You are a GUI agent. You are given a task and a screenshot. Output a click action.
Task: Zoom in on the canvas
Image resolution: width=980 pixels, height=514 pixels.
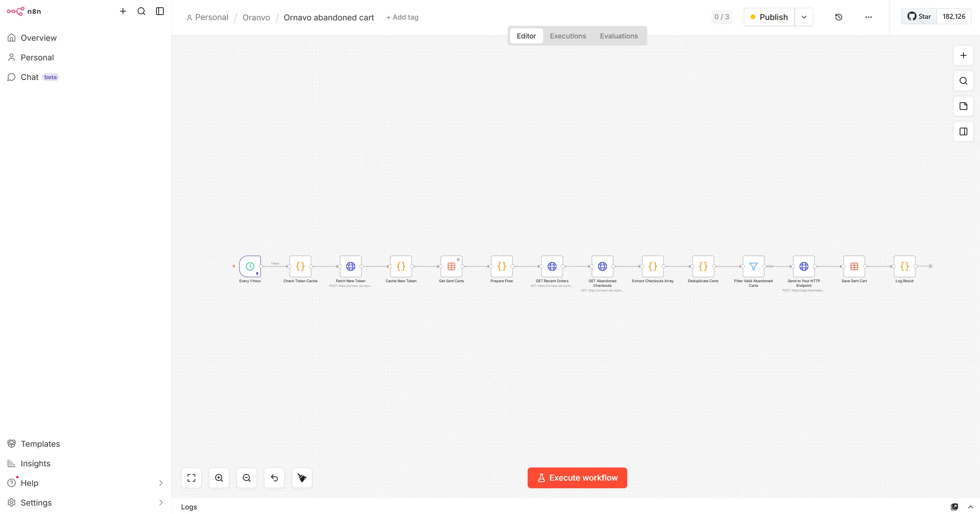click(219, 477)
